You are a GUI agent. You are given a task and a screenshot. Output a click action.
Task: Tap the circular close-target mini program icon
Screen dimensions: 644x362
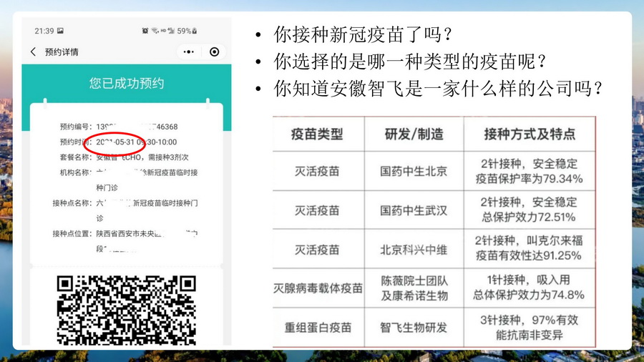[214, 52]
